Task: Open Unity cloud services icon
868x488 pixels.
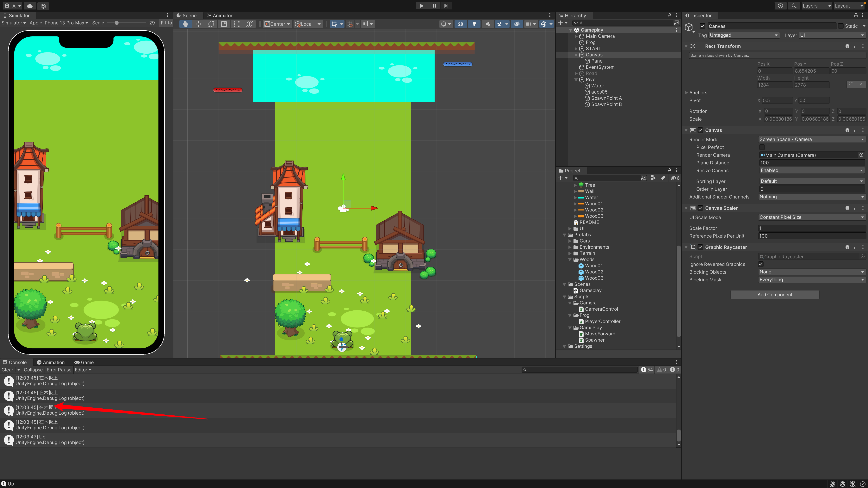Action: click(x=30, y=6)
